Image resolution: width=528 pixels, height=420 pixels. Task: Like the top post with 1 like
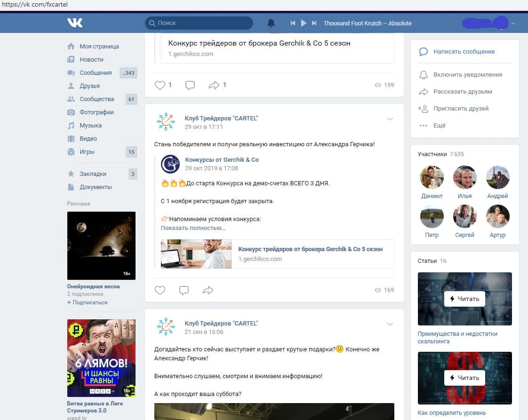pyautogui.click(x=160, y=85)
